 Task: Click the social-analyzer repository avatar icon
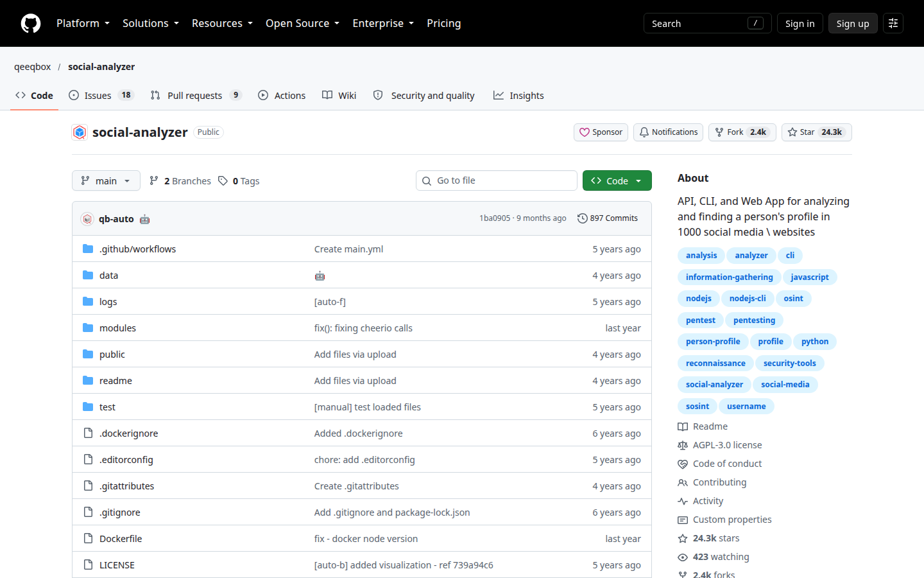[x=80, y=132]
